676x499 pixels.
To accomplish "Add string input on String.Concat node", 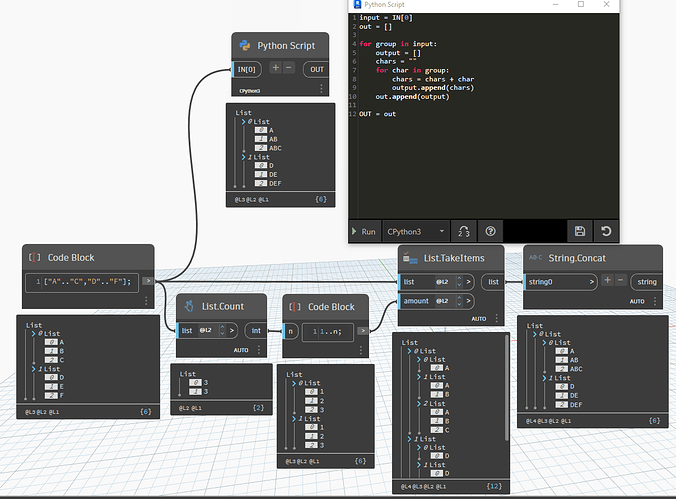I will [609, 282].
